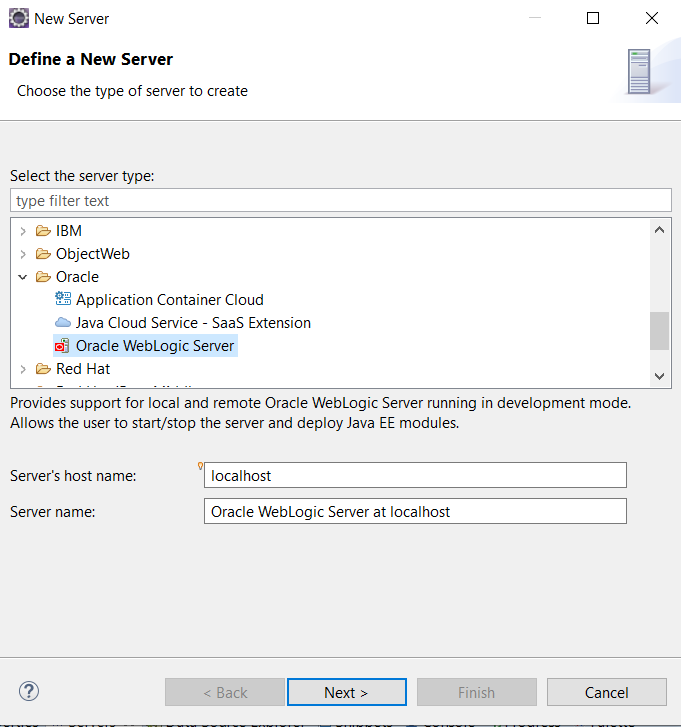
Task: Select IBM in server type list
Action: (69, 230)
